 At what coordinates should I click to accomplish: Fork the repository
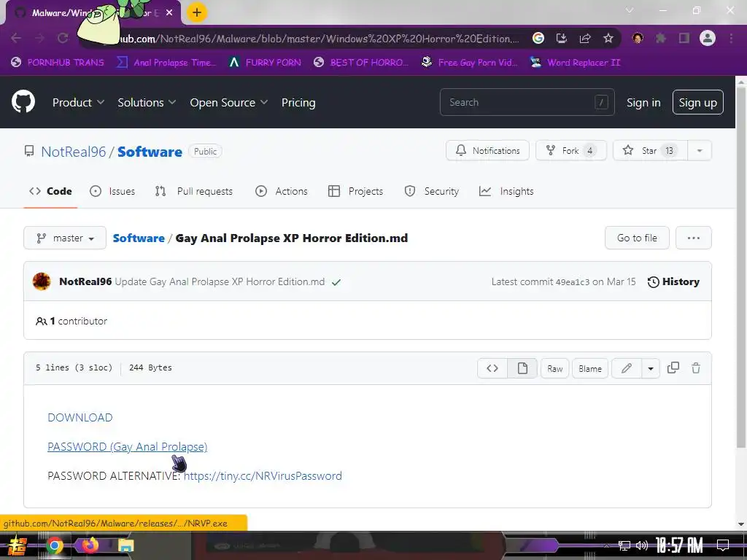570,150
